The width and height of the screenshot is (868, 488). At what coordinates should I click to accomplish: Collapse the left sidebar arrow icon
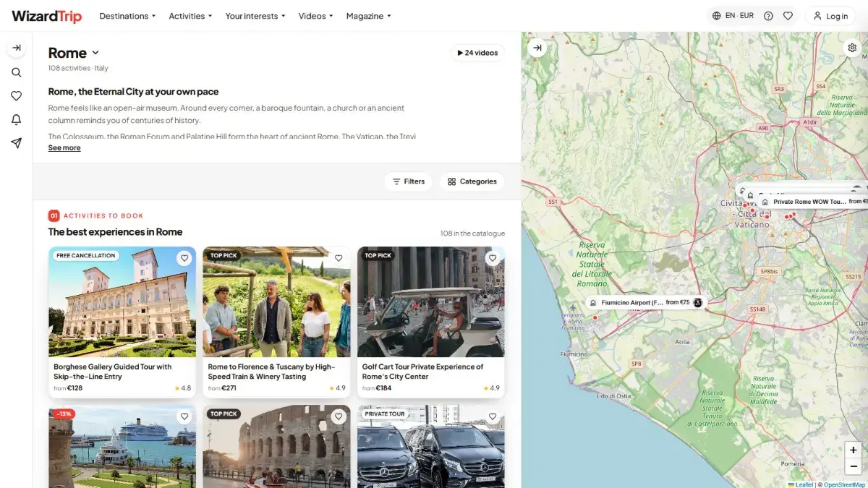(x=16, y=48)
